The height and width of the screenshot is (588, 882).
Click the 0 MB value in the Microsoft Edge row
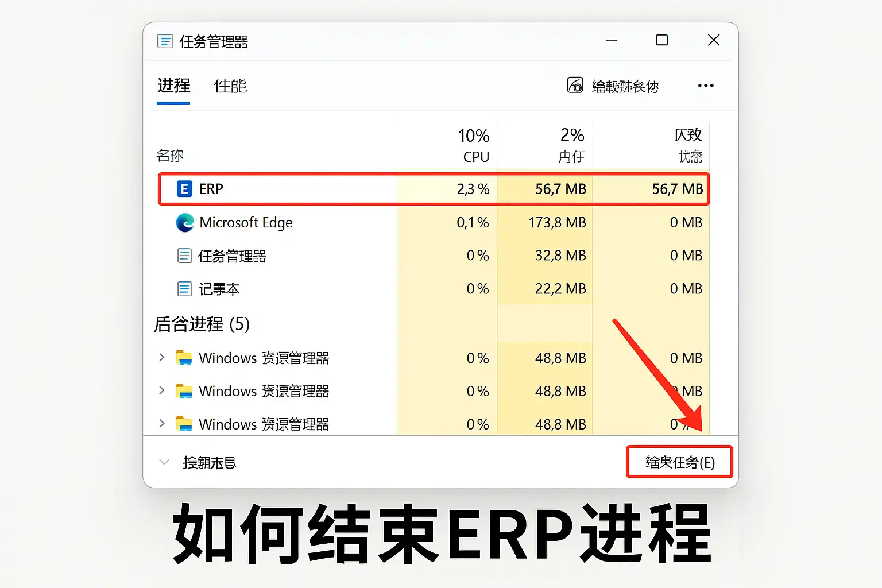(x=686, y=222)
